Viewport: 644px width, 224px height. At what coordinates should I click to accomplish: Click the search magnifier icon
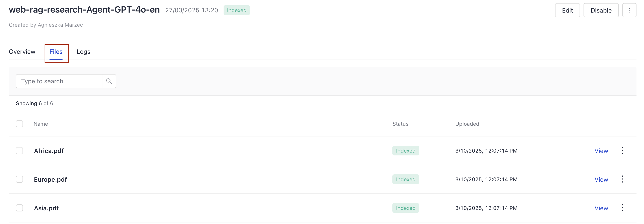tap(109, 81)
